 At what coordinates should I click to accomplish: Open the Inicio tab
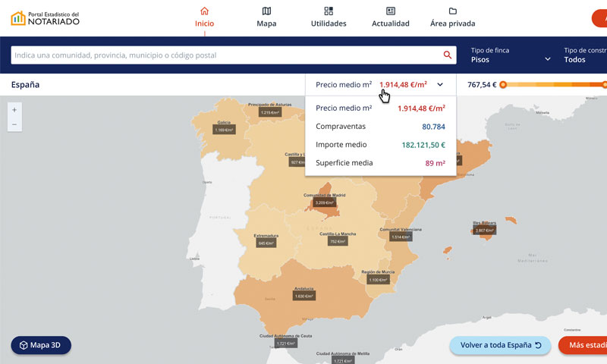coord(204,17)
